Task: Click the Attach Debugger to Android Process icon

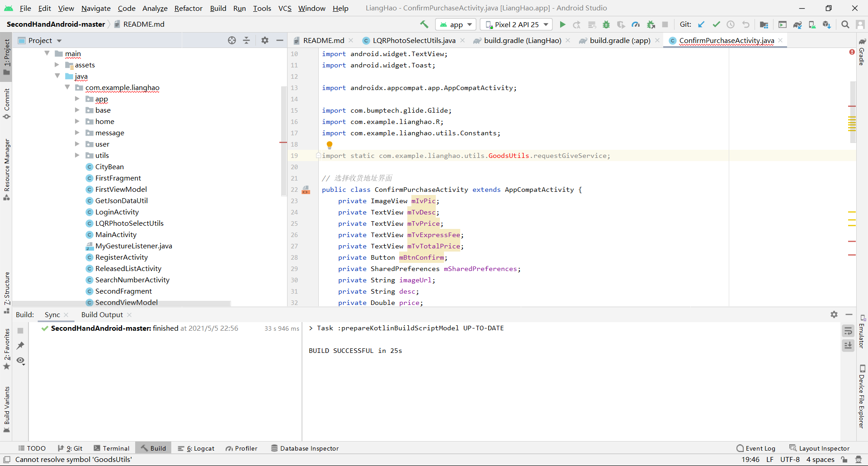Action: (x=651, y=24)
